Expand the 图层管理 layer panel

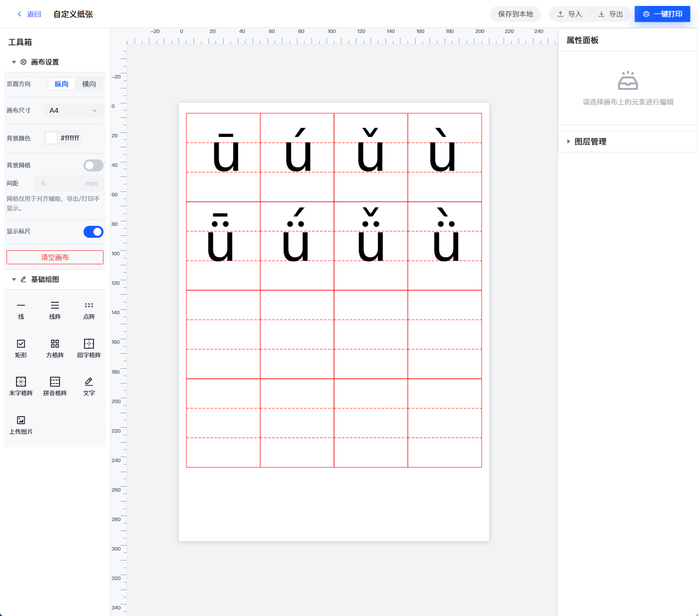590,142
